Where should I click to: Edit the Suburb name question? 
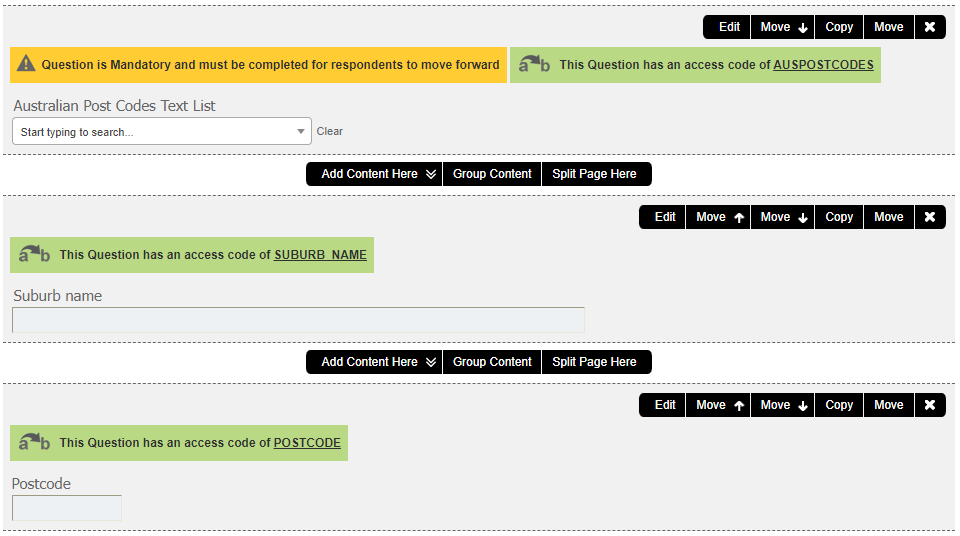point(662,217)
